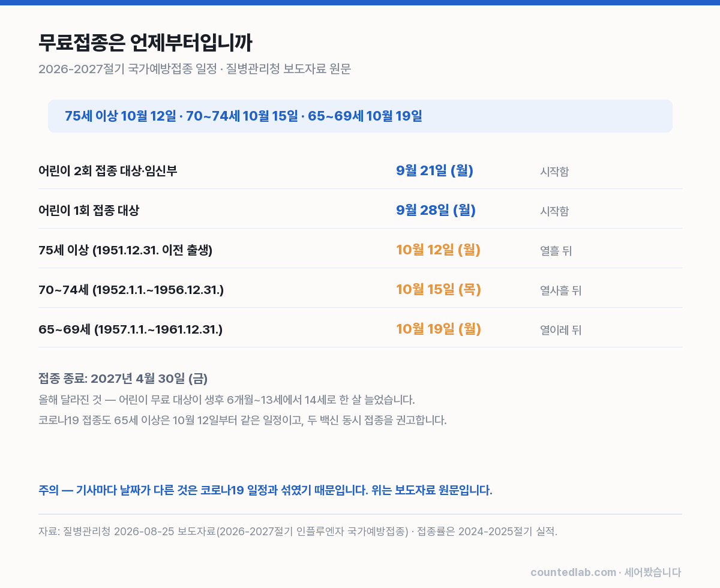Image resolution: width=720 pixels, height=588 pixels.
Task: Click 시작함 status in the 9월 21일 row
Action: [x=554, y=172]
